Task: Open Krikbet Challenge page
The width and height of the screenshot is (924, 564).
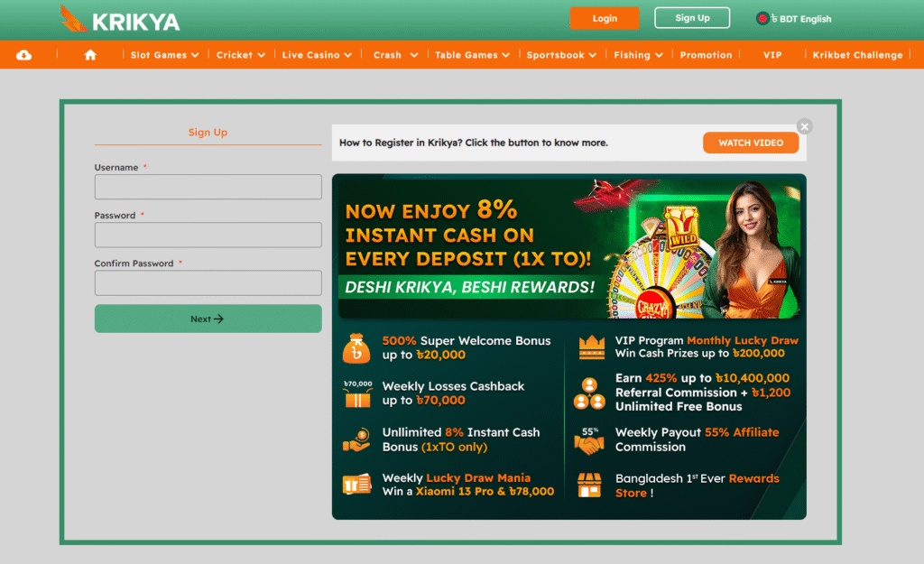Action: coord(857,55)
